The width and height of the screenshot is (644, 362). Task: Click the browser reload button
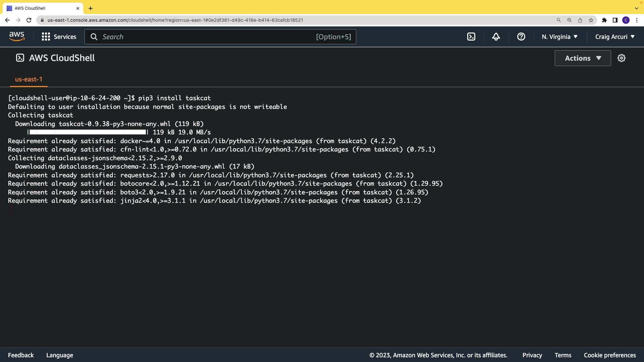coord(29,20)
